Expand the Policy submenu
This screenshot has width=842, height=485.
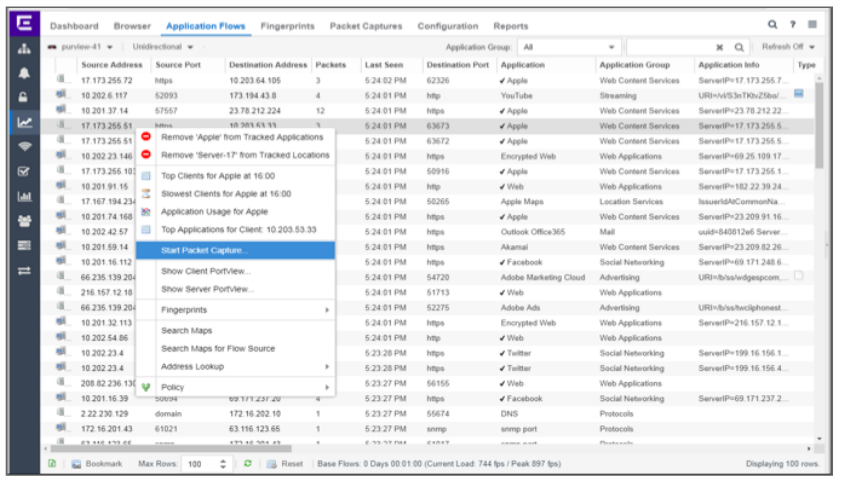pos(326,387)
